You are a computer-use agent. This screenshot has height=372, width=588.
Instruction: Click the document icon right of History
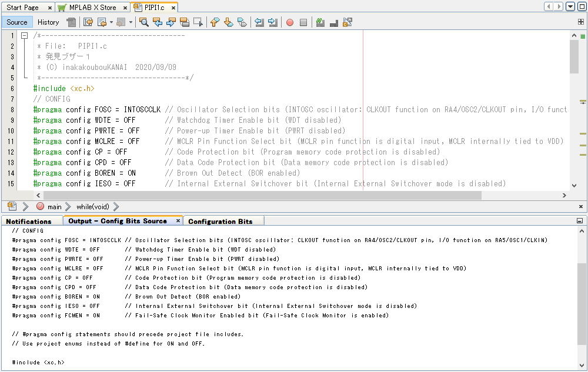pos(71,22)
